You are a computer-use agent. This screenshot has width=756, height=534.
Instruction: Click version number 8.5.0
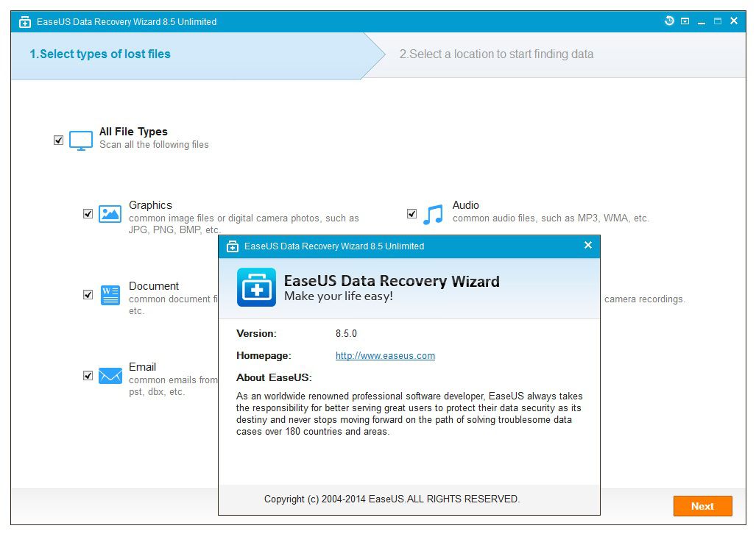346,333
